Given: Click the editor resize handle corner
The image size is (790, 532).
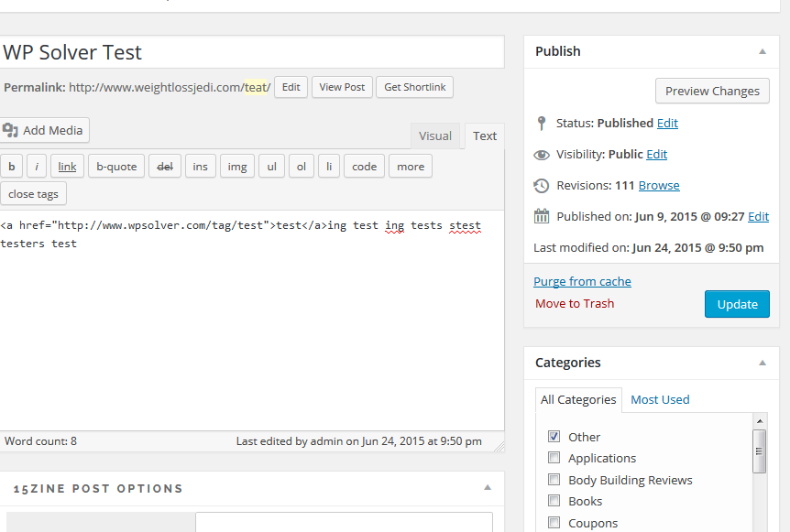Looking at the screenshot, I should click(499, 446).
